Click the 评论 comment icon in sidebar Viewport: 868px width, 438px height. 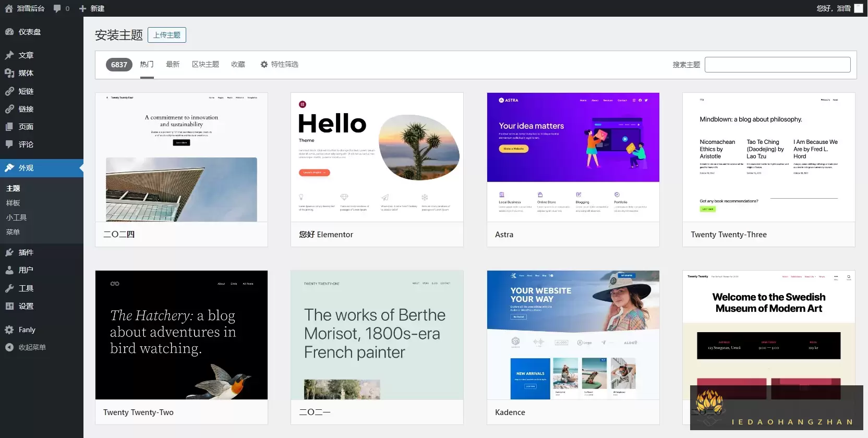tap(9, 144)
